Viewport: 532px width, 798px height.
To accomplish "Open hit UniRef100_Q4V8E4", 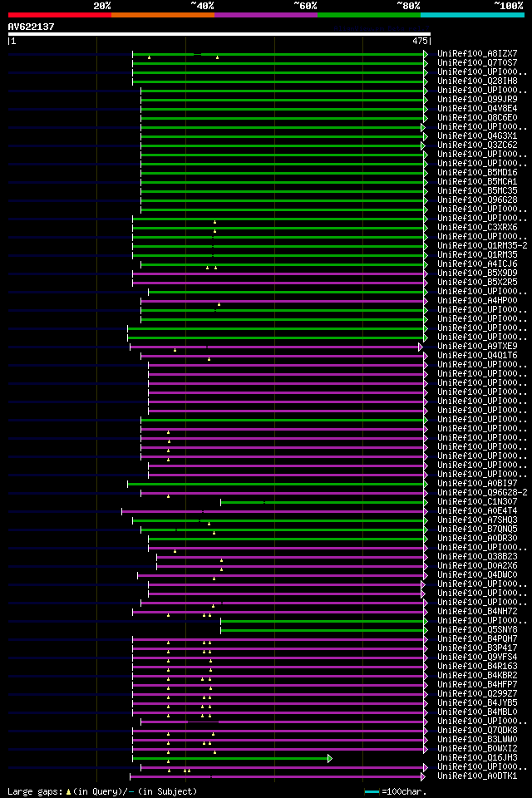I will (477, 108).
